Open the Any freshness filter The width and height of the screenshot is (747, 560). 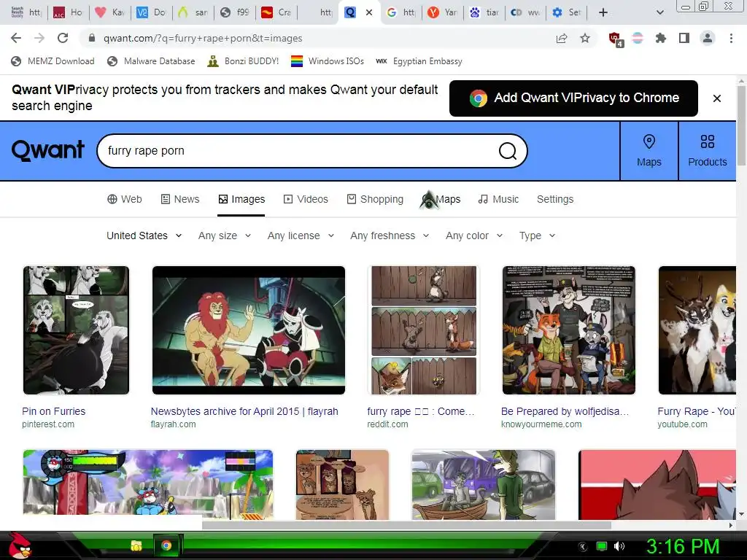point(390,236)
